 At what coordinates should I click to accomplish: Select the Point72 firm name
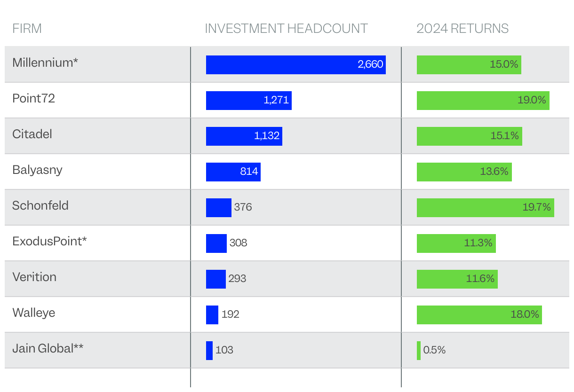click(x=33, y=98)
